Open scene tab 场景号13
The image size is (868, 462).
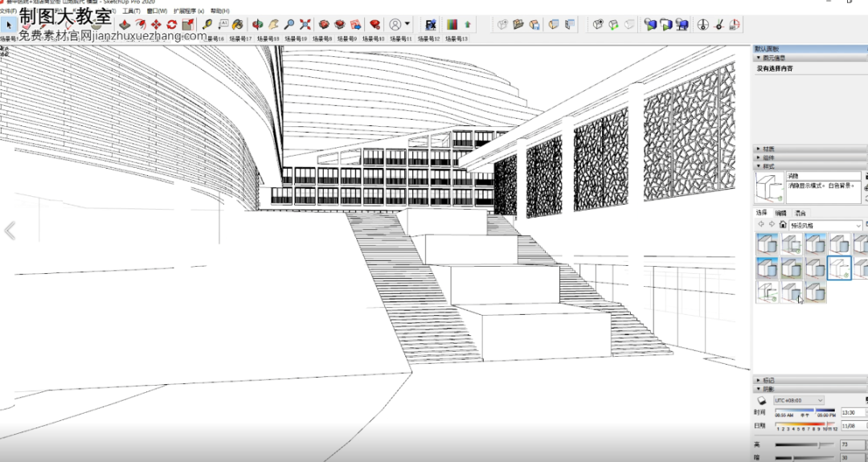point(457,39)
